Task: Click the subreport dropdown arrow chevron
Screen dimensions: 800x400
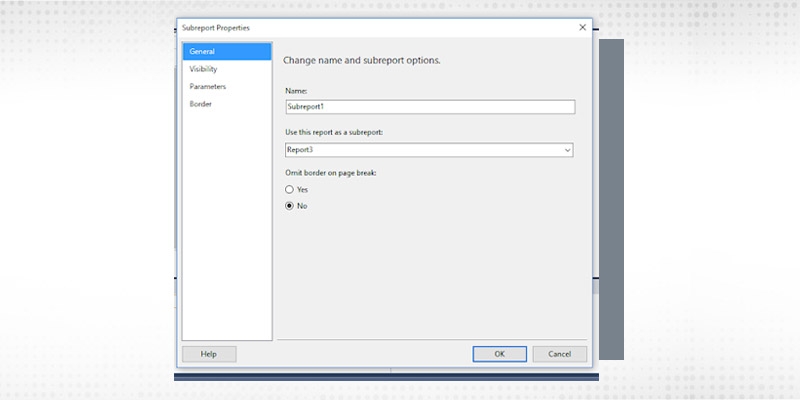Action: pyautogui.click(x=567, y=150)
